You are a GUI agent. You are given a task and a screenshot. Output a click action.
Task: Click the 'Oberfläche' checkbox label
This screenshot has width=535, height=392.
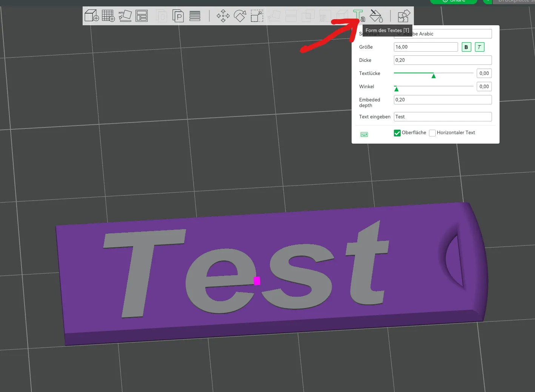pos(414,133)
